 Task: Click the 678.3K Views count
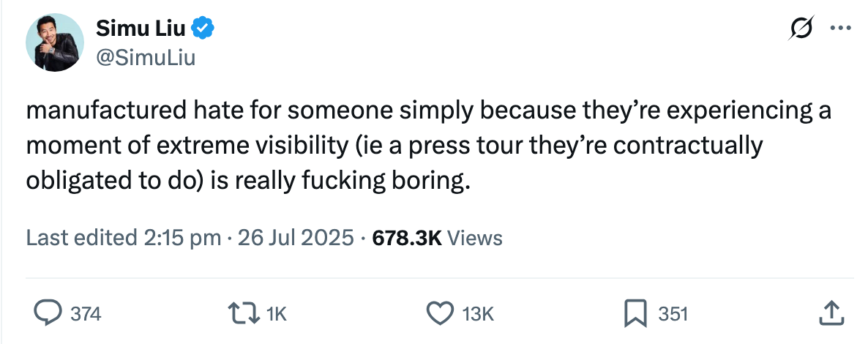(437, 238)
